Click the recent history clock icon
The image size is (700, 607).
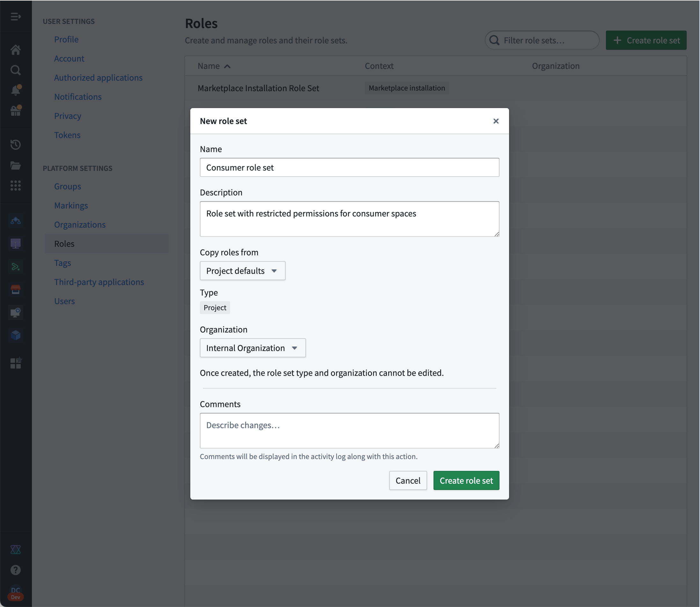tap(16, 145)
